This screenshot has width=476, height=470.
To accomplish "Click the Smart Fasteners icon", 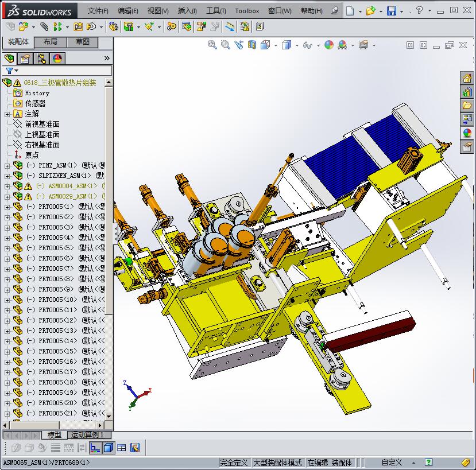I will [x=78, y=27].
